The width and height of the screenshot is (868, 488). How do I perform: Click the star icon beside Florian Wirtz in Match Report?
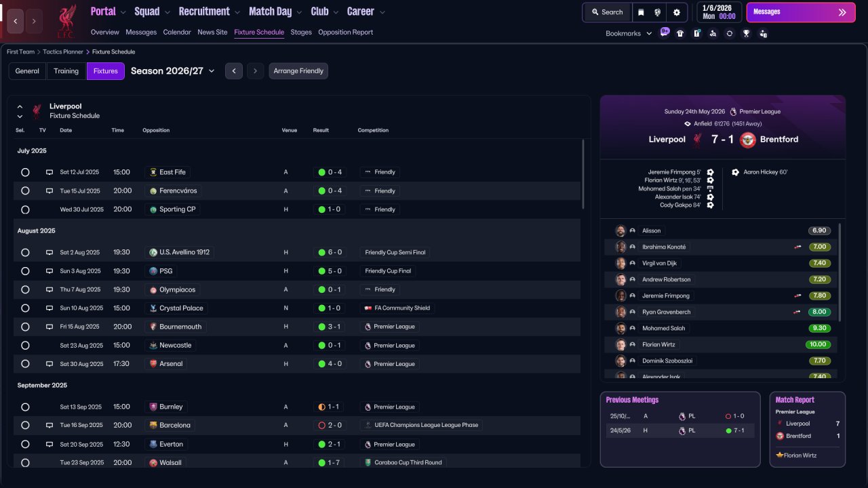click(x=780, y=455)
